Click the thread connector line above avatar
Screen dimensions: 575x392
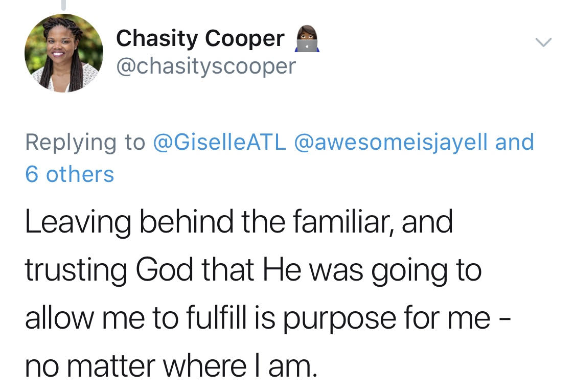(64, 5)
